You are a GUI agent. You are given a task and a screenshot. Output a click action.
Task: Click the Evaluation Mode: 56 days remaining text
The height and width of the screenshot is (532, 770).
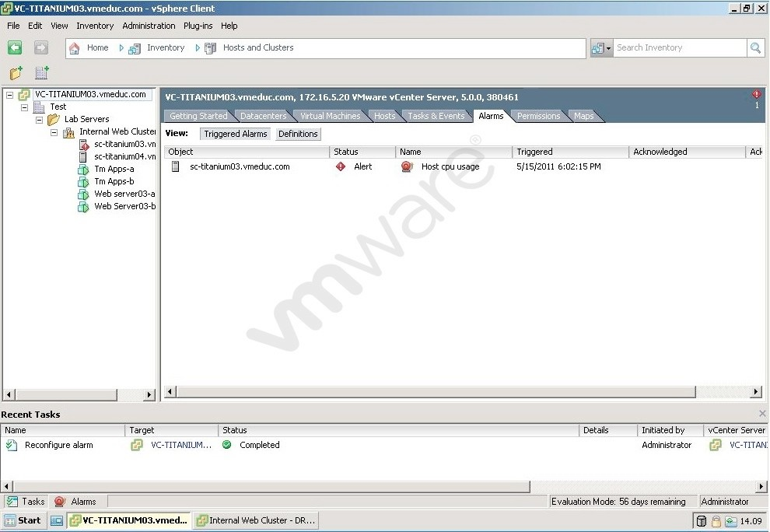(x=618, y=502)
